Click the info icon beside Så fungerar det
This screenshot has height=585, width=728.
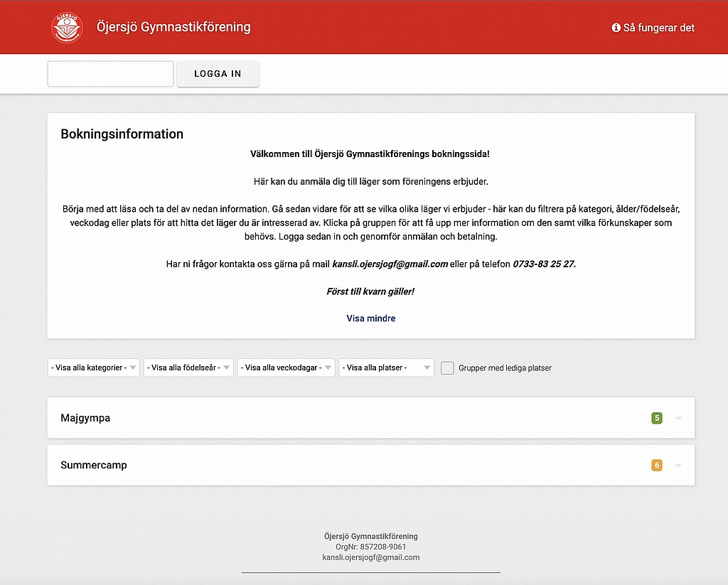coord(616,28)
